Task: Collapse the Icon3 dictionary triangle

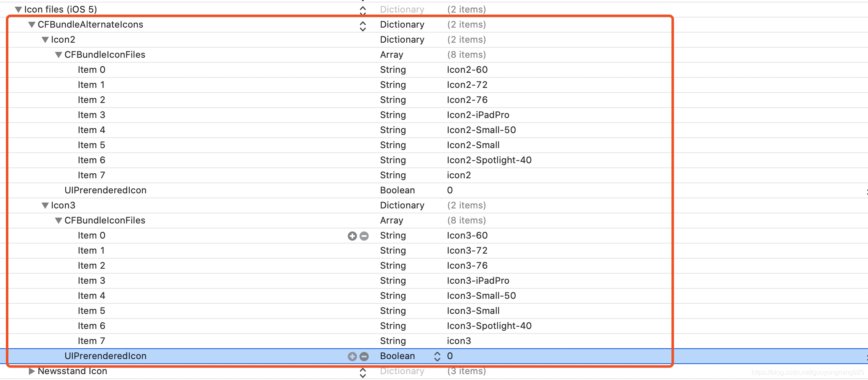Action: pyautogui.click(x=45, y=205)
